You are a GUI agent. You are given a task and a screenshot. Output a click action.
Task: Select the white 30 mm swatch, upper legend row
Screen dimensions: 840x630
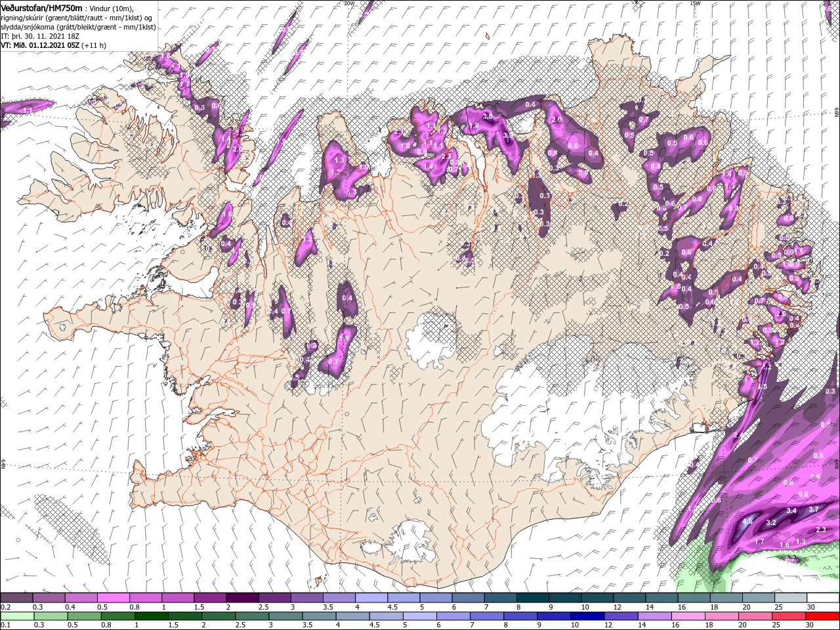[x=824, y=598]
